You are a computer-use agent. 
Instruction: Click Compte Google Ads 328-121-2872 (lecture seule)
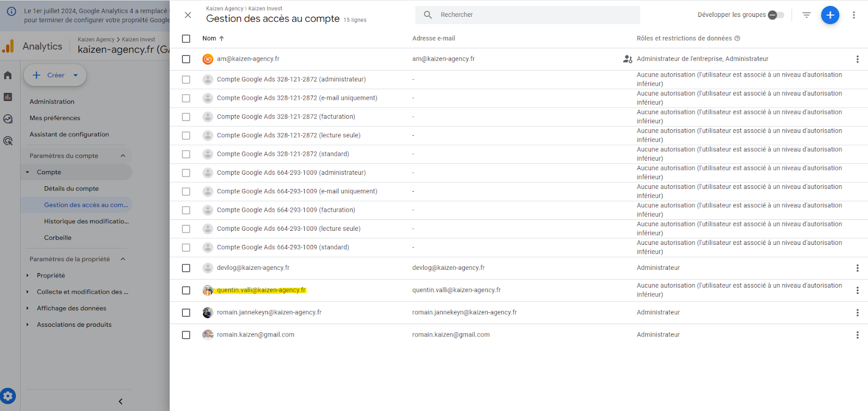289,136
